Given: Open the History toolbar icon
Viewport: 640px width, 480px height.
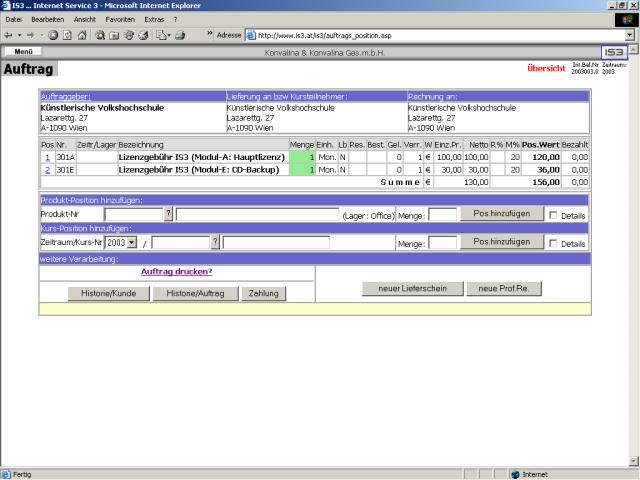Looking at the screenshot, I should pos(143,36).
